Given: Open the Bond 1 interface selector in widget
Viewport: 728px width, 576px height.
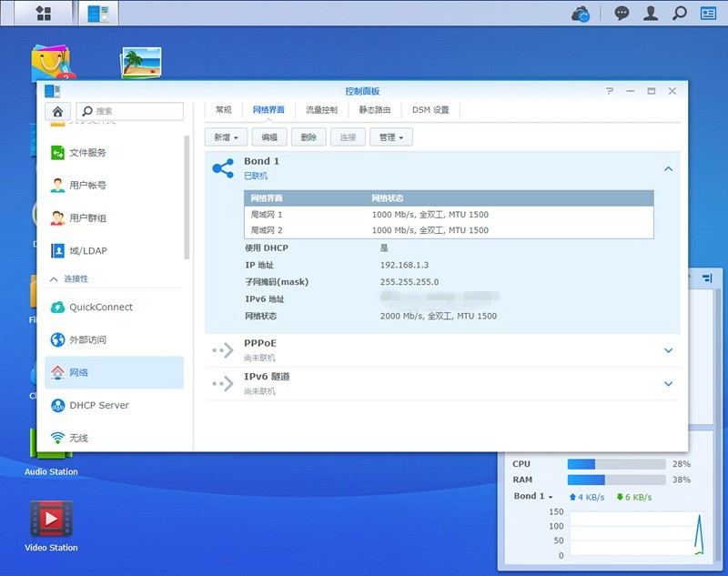Looking at the screenshot, I should 533,497.
